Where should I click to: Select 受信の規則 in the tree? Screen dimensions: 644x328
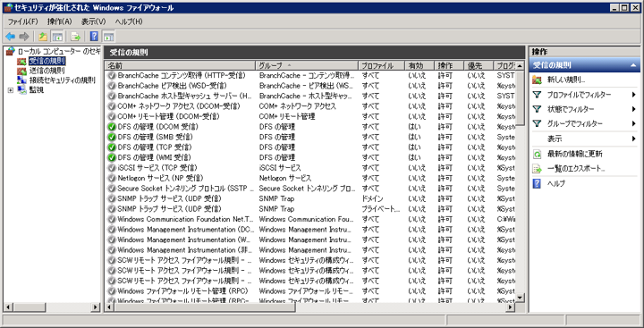tap(47, 61)
